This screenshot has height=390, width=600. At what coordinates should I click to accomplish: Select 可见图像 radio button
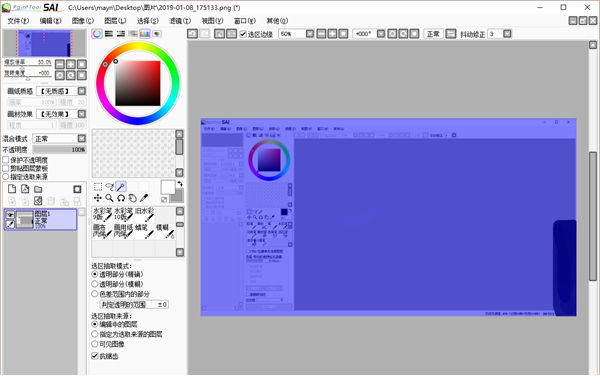pyautogui.click(x=95, y=344)
